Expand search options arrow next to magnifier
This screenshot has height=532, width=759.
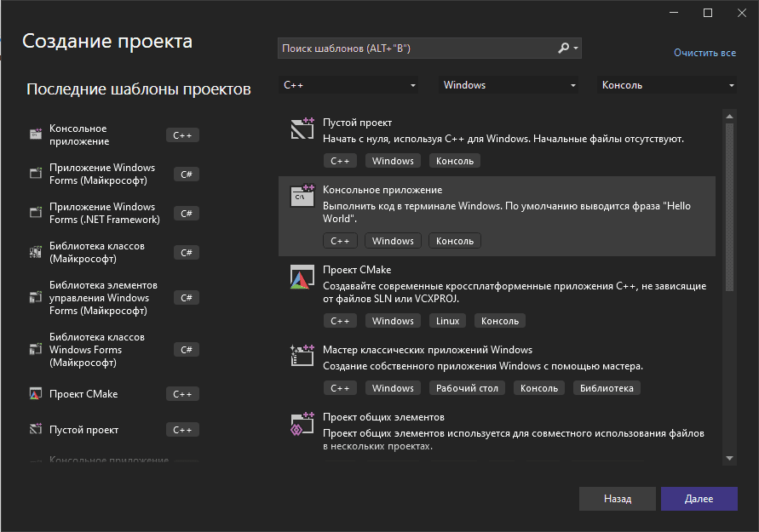[576, 48]
